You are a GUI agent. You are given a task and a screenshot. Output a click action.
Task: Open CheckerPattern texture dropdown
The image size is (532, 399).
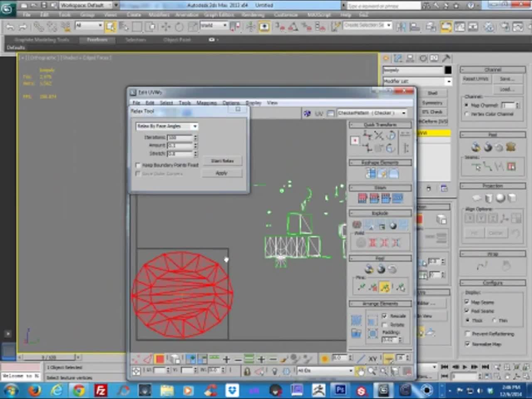[x=372, y=113]
